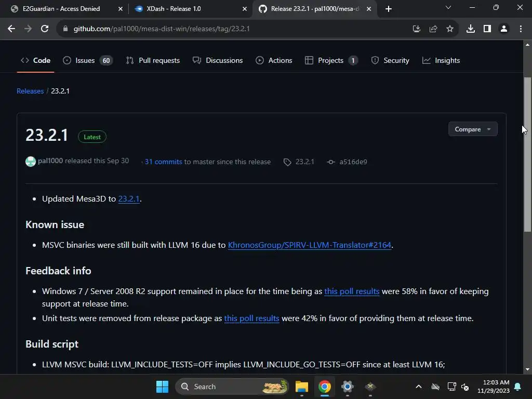The height and width of the screenshot is (399, 532).
Task: Share this page icon
Action: pyautogui.click(x=433, y=29)
